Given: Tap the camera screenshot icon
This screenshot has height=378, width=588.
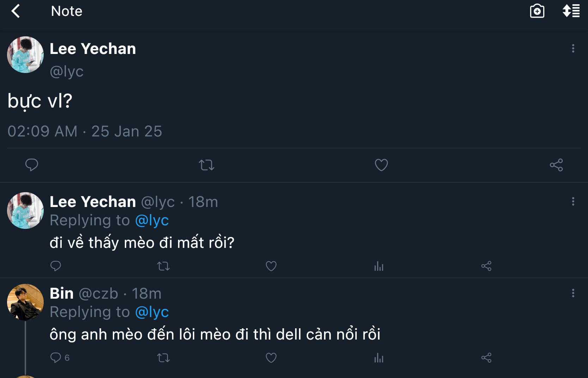Looking at the screenshot, I should tap(537, 11).
